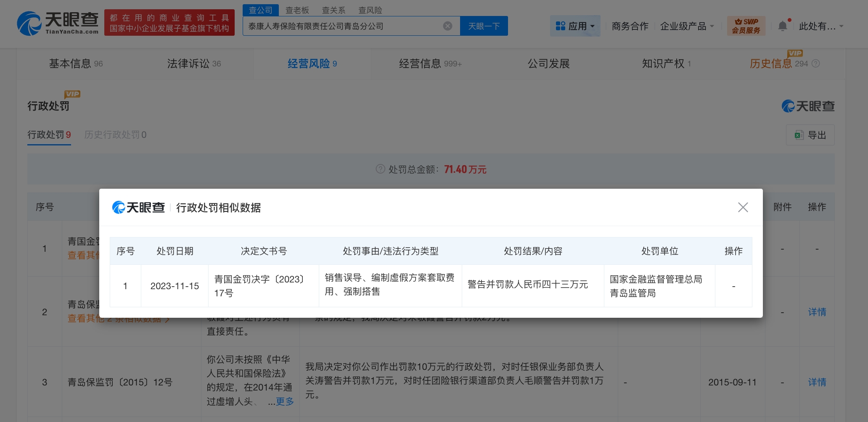868x422 pixels.
Task: Click the TianYanCha logo in header
Action: point(58,24)
